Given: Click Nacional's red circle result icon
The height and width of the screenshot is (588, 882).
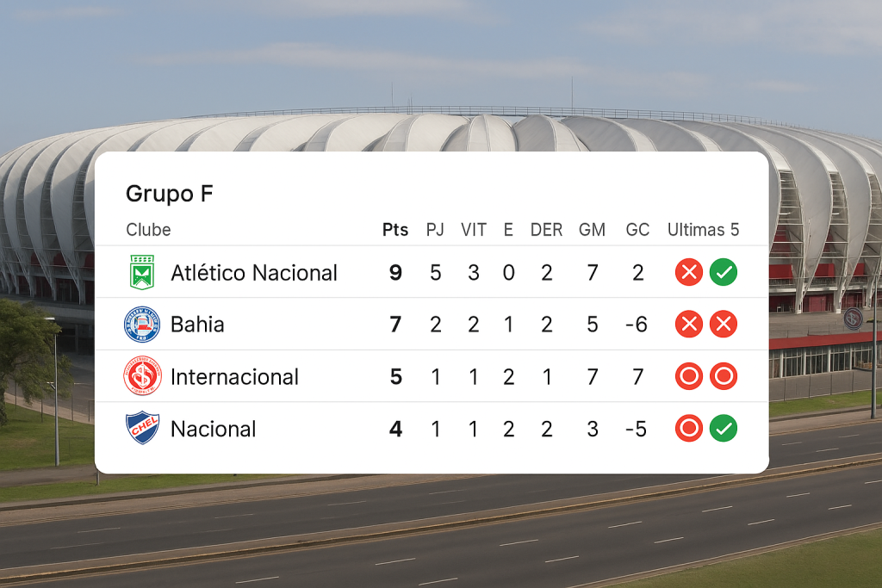Looking at the screenshot, I should (689, 429).
